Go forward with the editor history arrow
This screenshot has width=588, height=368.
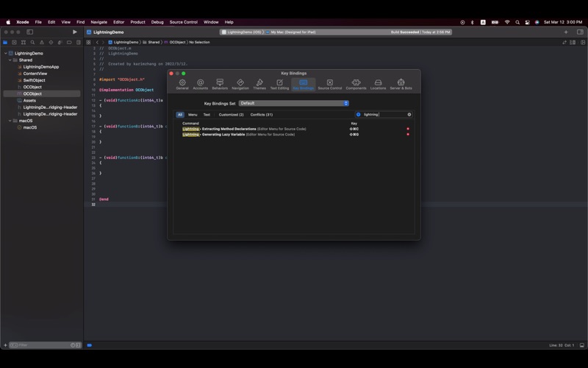(103, 43)
